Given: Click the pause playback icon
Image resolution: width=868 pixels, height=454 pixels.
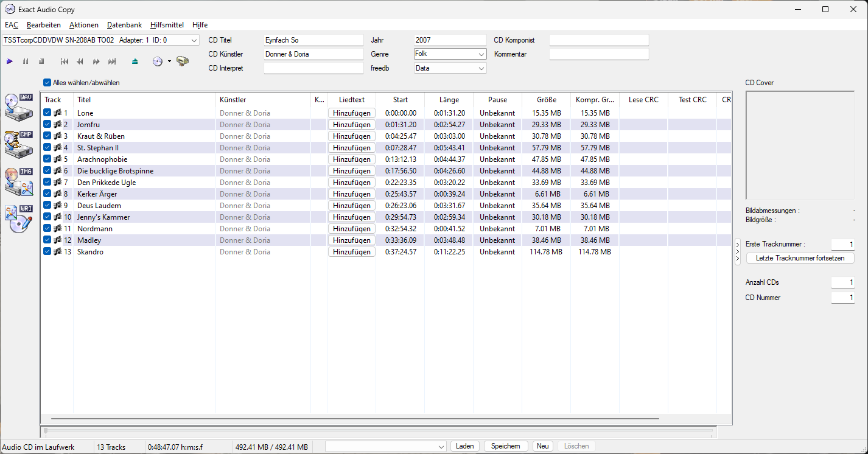Looking at the screenshot, I should pyautogui.click(x=26, y=61).
